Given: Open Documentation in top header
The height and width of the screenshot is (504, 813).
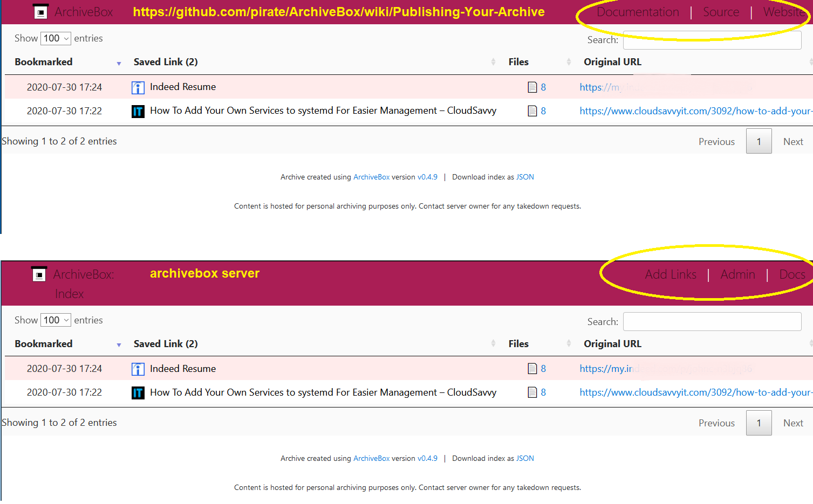Looking at the screenshot, I should (x=638, y=12).
